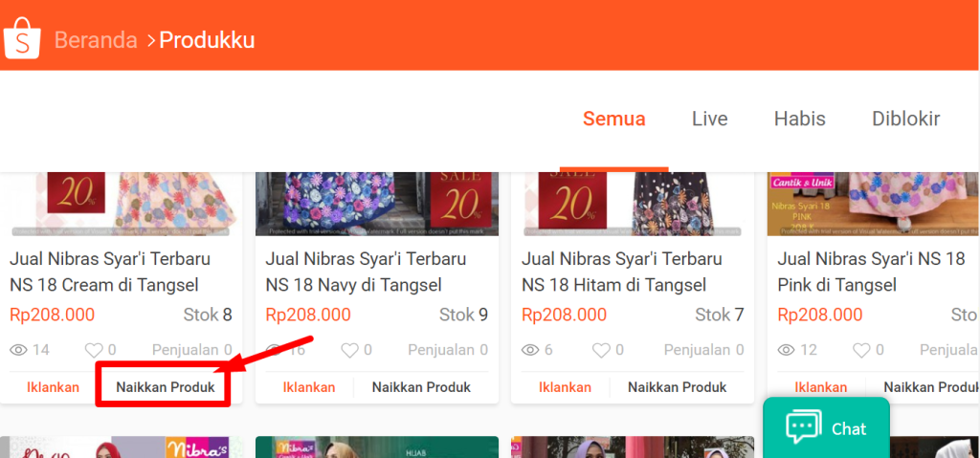Screen dimensions: 980x458
Task: Click the chat bubble icon
Action: [804, 427]
